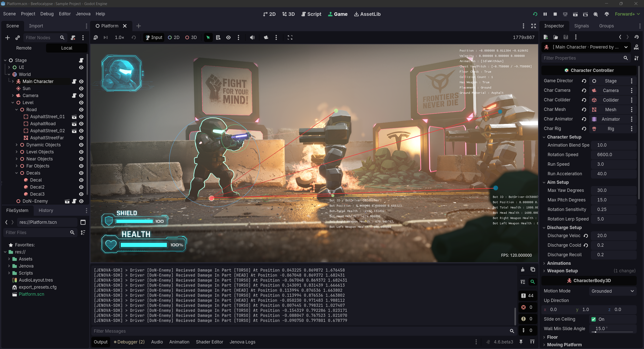Image resolution: width=644 pixels, height=349 pixels.
Task: Switch to the History tab
Action: 46,210
